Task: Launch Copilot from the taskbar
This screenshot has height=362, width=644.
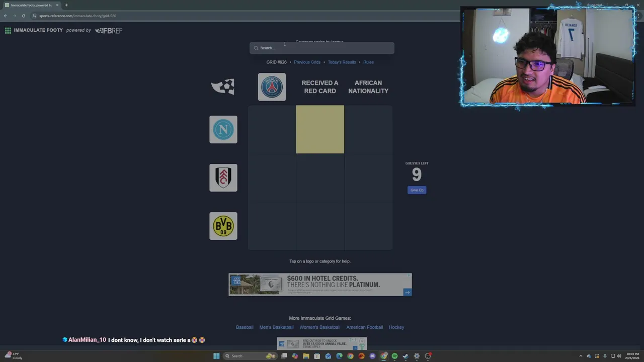Action: [x=295, y=356]
